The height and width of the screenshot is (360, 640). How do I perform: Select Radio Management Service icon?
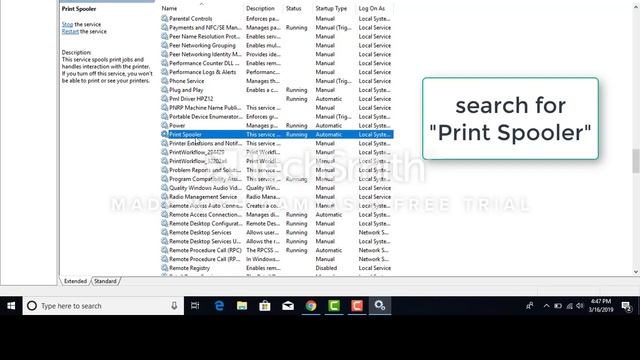pos(164,197)
